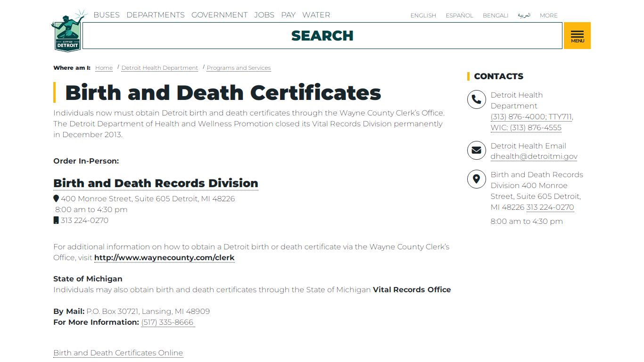Click the 400 Monroe Street, Suite 605 address
The height and width of the screenshot is (362, 644).
click(148, 198)
